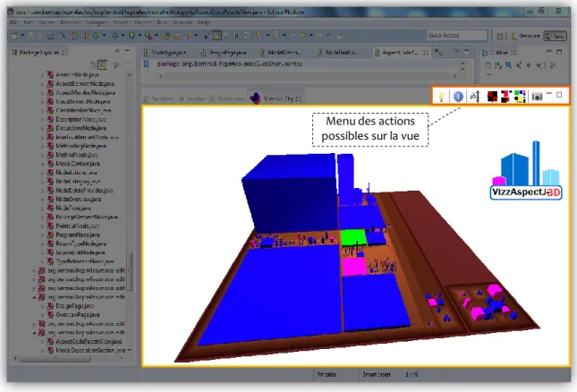Switch to the Java perspective button
This screenshot has height=392, width=577.
[x=556, y=36]
